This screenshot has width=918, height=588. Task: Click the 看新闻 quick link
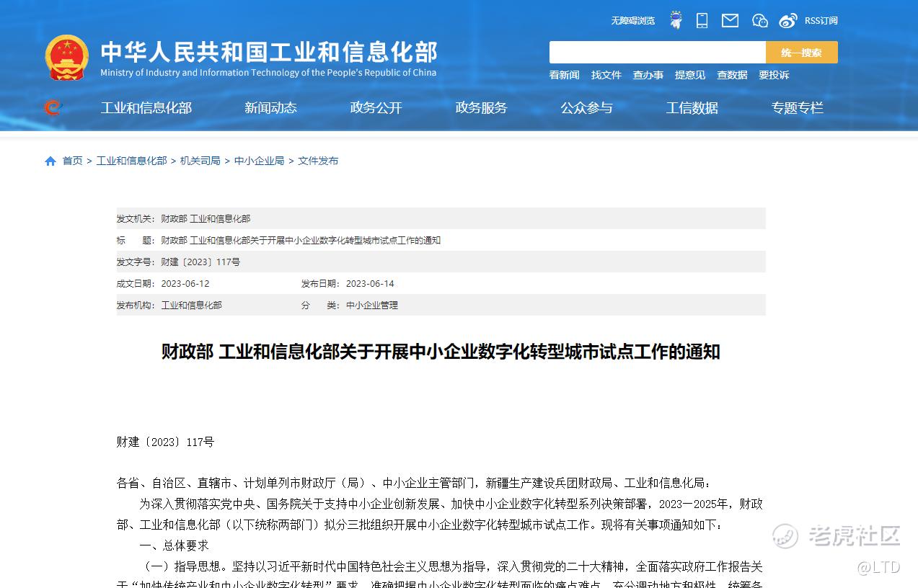tap(565, 75)
